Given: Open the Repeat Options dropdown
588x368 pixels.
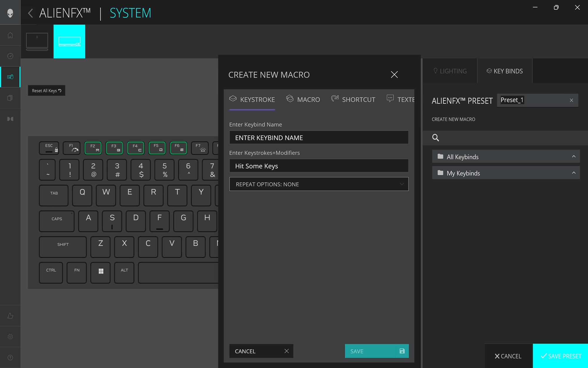Looking at the screenshot, I should [x=319, y=184].
